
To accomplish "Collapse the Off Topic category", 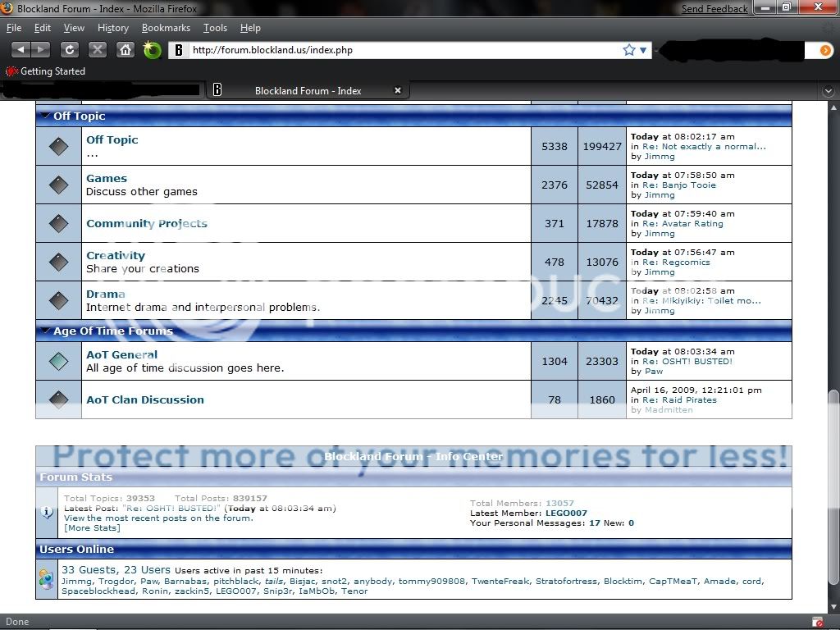I will pos(46,115).
